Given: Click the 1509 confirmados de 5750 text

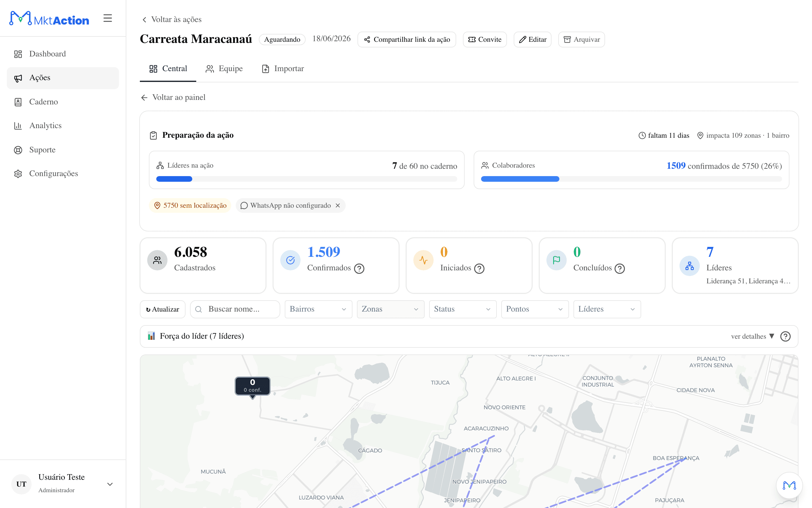Looking at the screenshot, I should [724, 166].
